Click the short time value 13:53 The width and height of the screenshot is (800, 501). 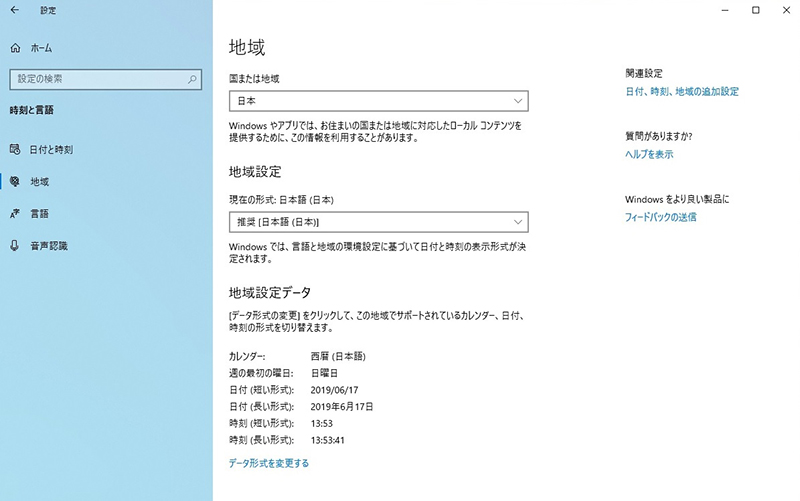(321, 423)
